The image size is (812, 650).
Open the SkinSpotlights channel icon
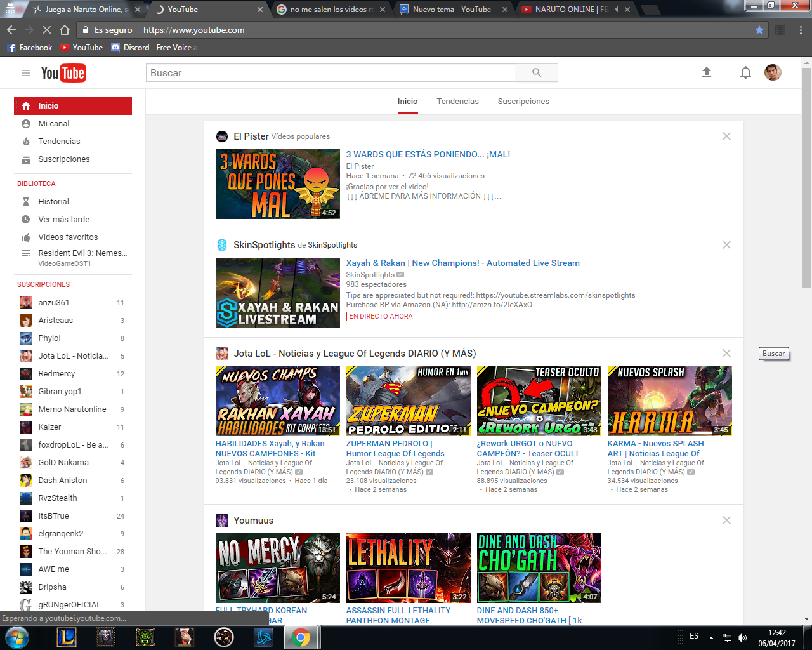222,245
